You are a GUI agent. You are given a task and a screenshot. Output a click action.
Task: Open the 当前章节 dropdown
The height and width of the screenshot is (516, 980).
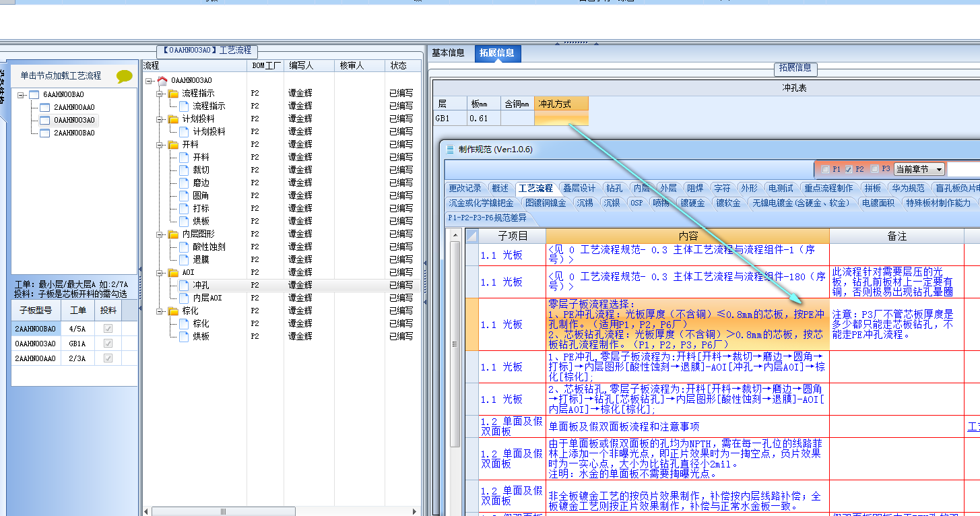[x=940, y=170]
